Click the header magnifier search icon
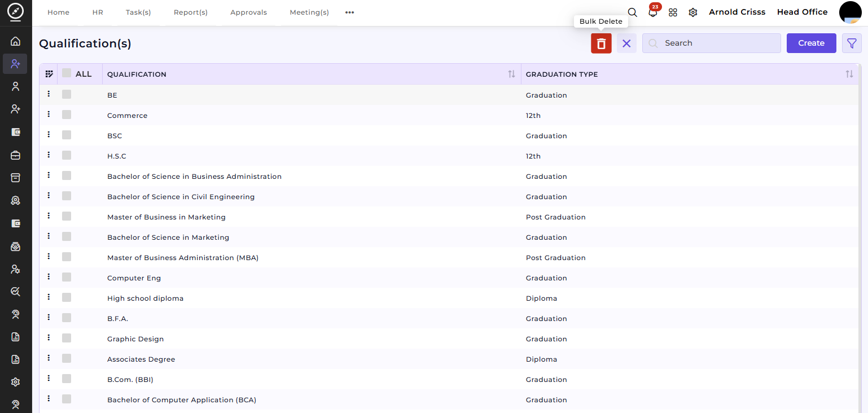Viewport: 868px width, 413px height. click(632, 12)
